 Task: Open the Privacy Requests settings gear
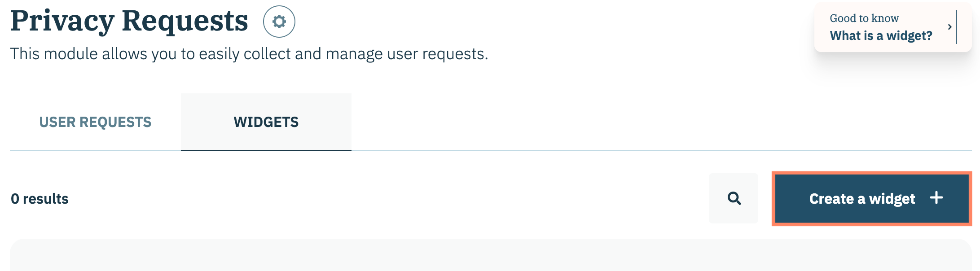click(279, 22)
